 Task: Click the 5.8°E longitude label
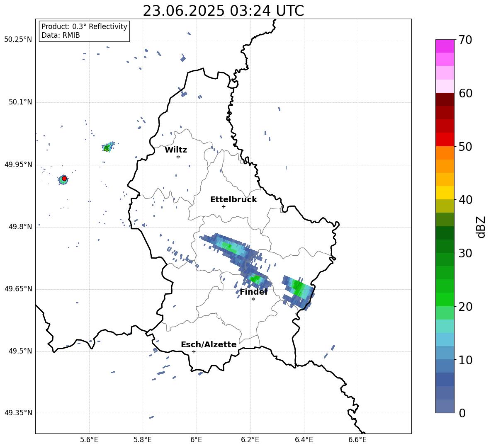coord(143,440)
